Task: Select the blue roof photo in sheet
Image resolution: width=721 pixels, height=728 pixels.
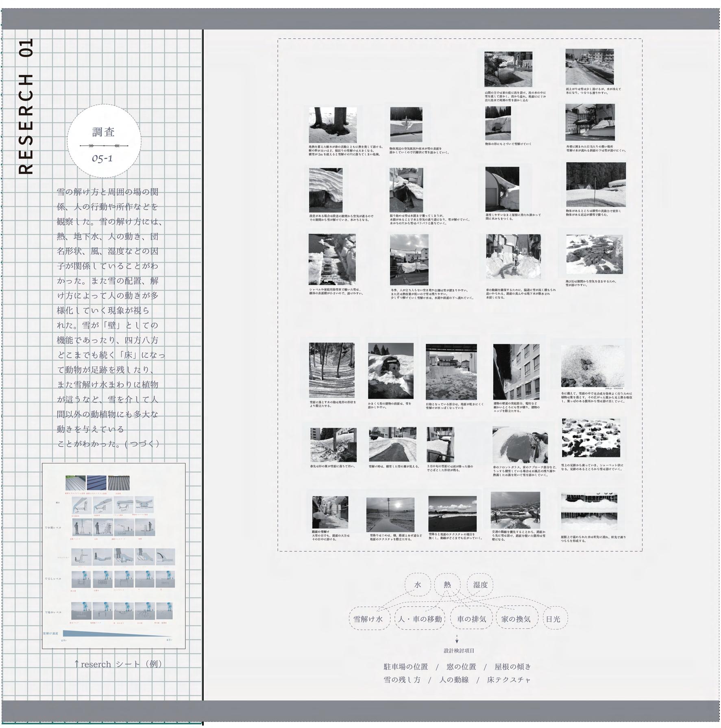Action: coord(96,483)
